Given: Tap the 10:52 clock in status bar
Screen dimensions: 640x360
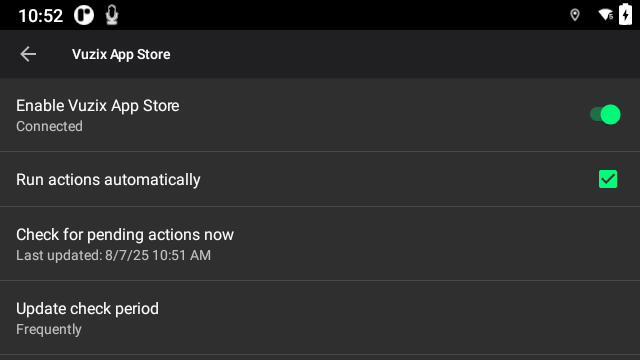Looking at the screenshot, I should (41, 16).
